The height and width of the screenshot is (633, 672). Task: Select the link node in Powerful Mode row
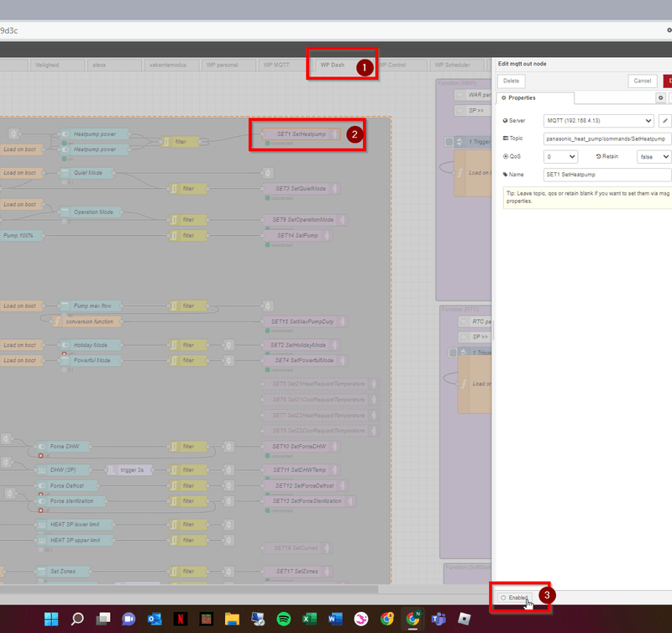[x=228, y=361]
